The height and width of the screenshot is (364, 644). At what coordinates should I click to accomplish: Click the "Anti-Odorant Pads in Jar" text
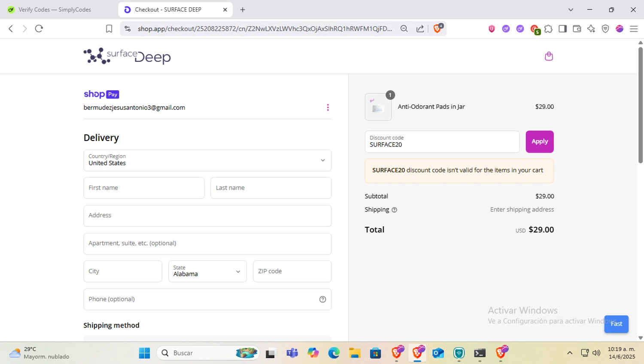coord(431,107)
